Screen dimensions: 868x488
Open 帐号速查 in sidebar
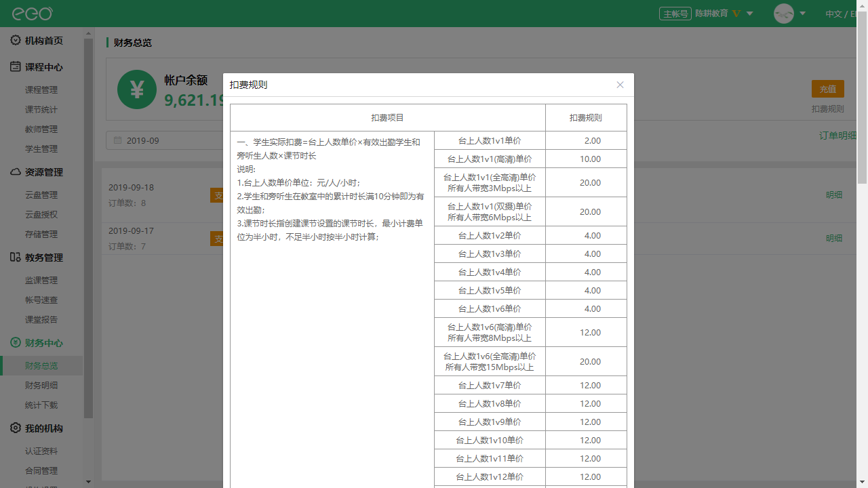[x=41, y=300]
